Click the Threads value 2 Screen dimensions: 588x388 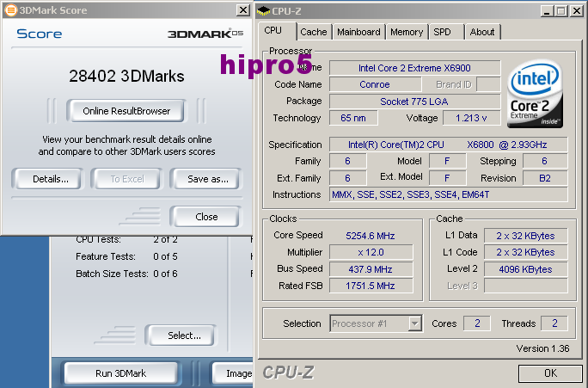pos(554,323)
